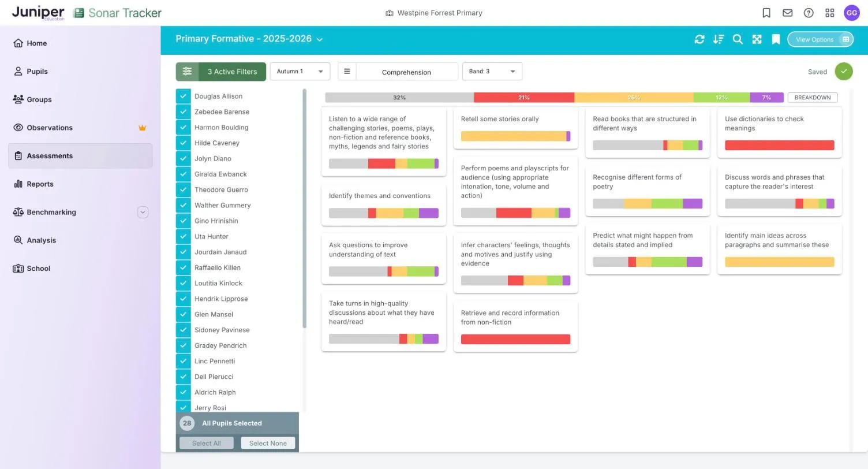Open the Comprehension subject selector
This screenshot has height=469, width=868.
coord(406,72)
